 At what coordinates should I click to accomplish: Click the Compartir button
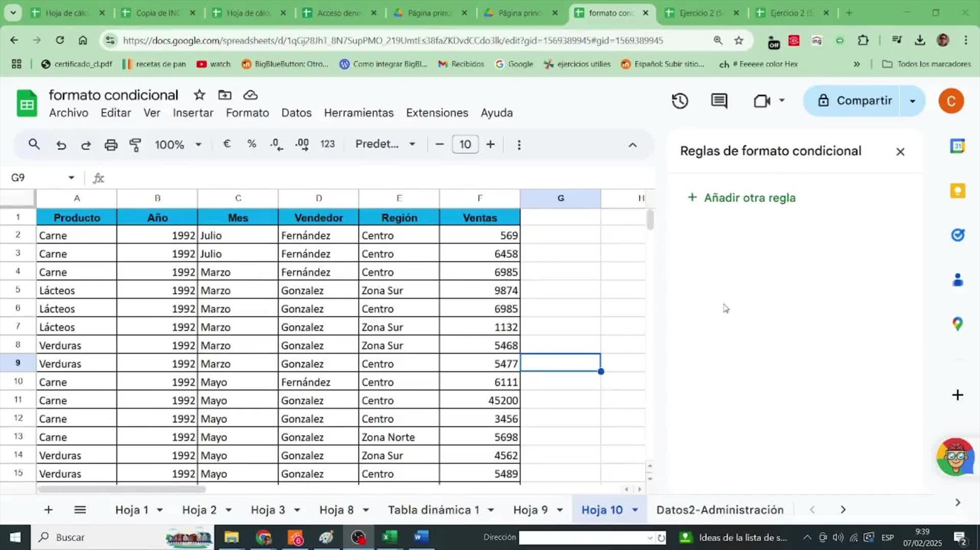click(x=854, y=101)
